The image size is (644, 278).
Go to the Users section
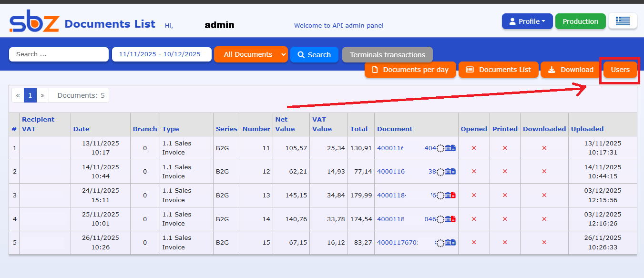click(620, 70)
